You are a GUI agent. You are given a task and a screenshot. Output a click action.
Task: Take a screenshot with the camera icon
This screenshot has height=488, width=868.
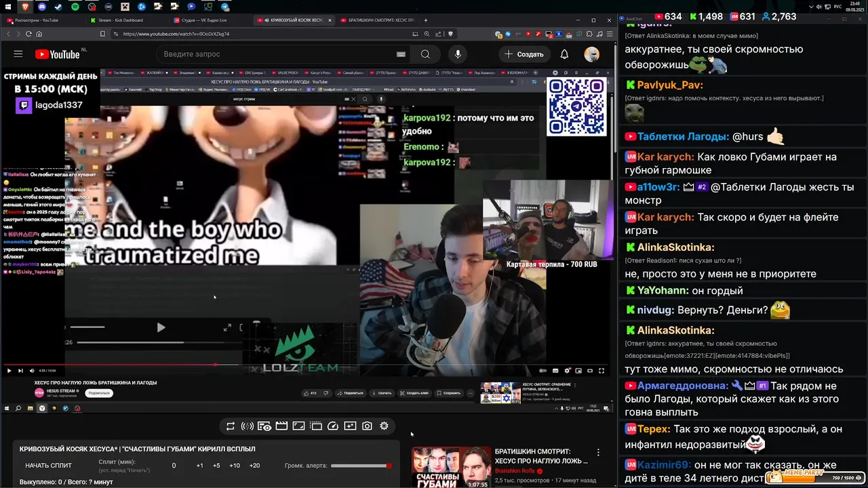click(367, 426)
